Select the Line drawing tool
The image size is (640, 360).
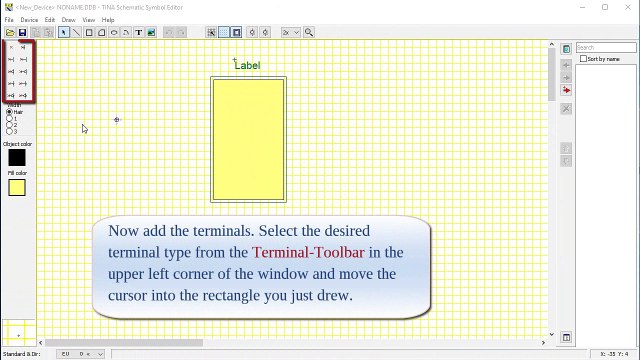coord(76,32)
